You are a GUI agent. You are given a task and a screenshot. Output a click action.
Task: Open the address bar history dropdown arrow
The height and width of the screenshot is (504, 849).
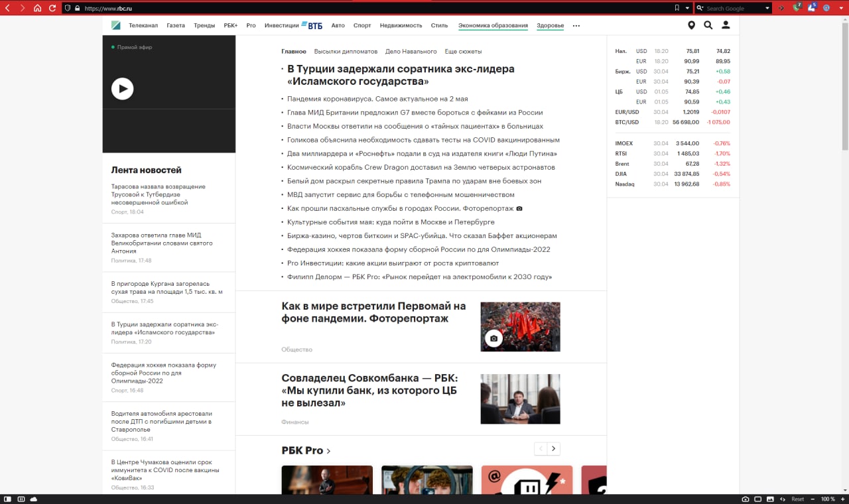click(687, 8)
